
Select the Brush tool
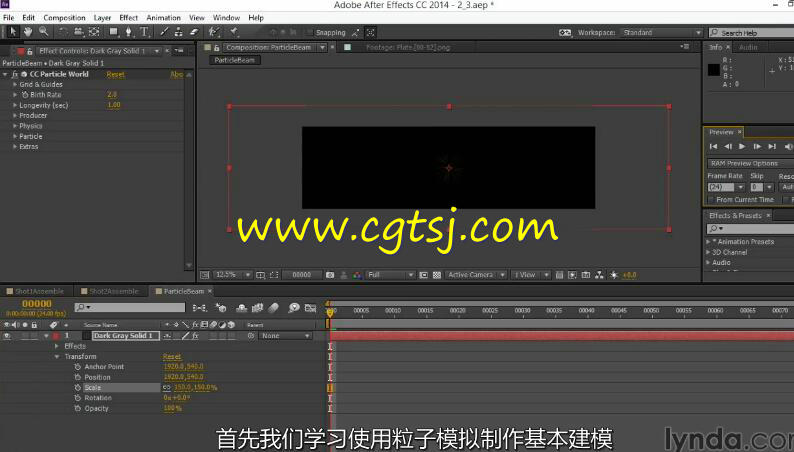[164, 32]
